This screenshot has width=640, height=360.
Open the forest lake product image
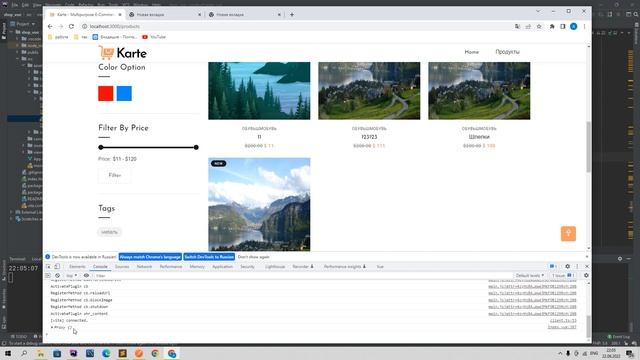click(x=259, y=91)
